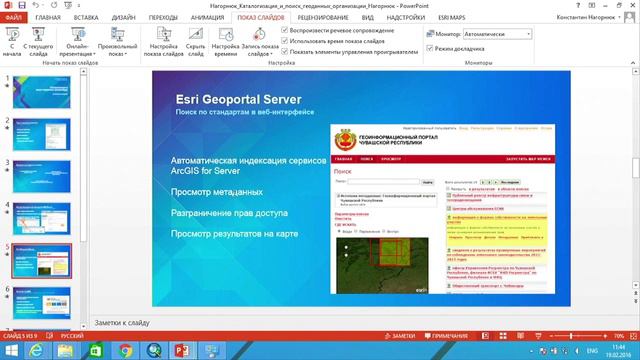Screen dimensions: 640x360
Task: Open Rehearse Timings tool
Action: click(225, 42)
